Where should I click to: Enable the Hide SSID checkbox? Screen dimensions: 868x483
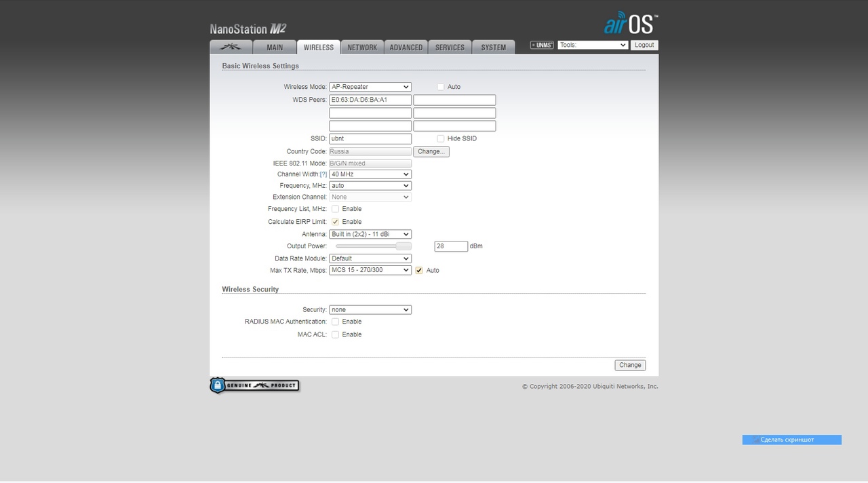click(441, 138)
